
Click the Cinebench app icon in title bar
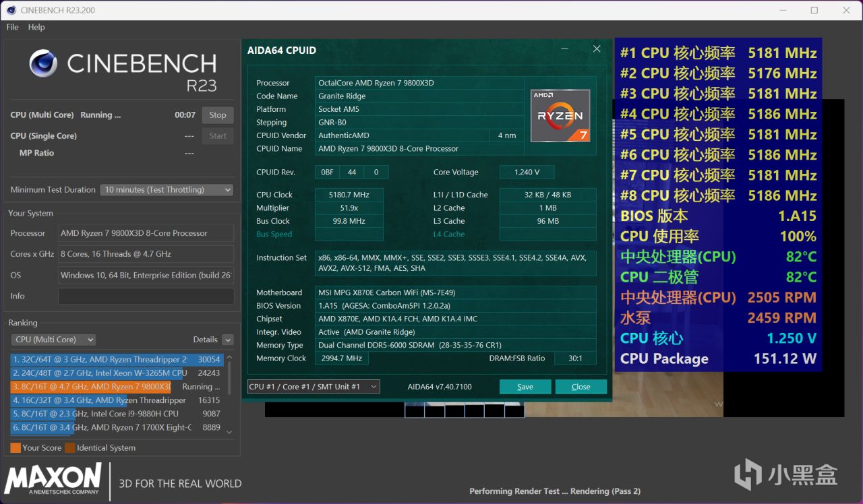point(11,10)
